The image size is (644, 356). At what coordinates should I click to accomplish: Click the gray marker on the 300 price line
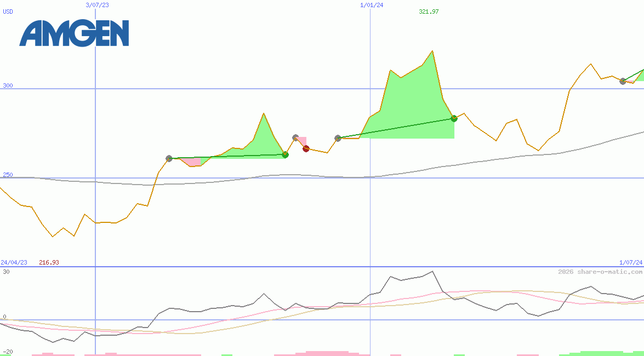[x=623, y=81]
